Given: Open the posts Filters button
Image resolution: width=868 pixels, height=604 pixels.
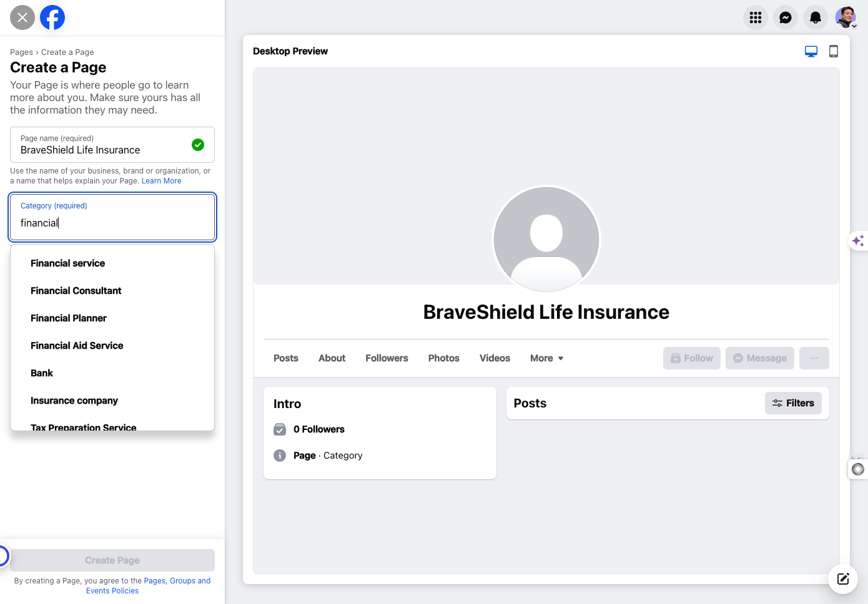Looking at the screenshot, I should [793, 403].
